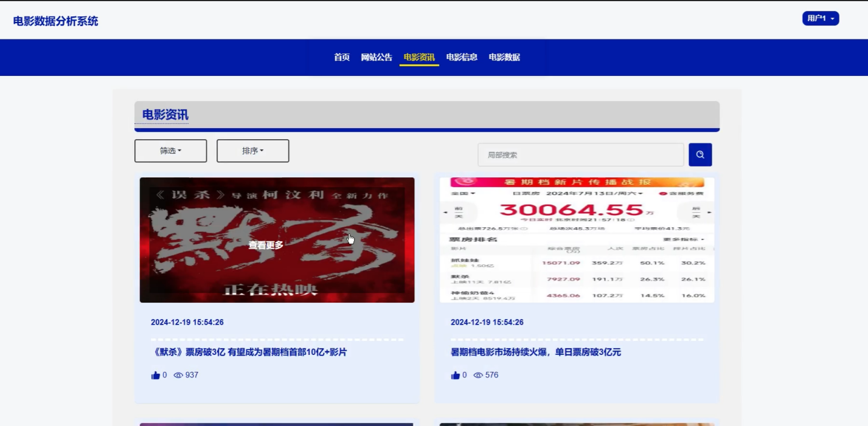Open article 《默杀》票房破3亿 title link

(x=249, y=352)
